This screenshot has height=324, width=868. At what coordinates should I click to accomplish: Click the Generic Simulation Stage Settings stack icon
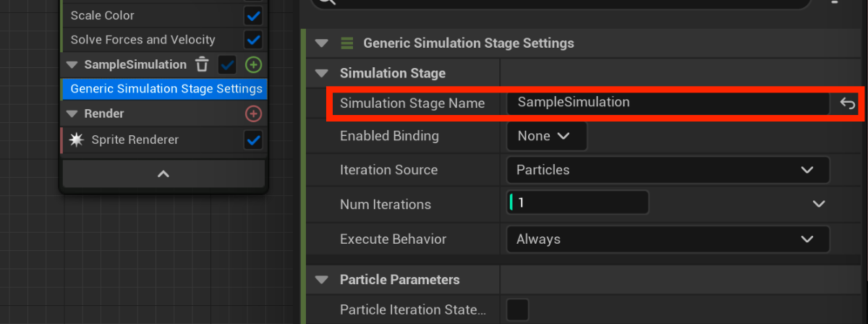346,43
